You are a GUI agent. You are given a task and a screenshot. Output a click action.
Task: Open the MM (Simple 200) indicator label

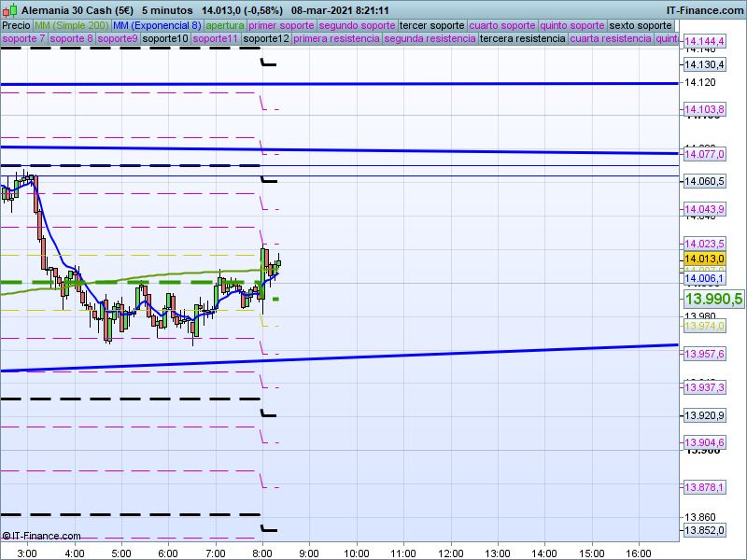72,26
